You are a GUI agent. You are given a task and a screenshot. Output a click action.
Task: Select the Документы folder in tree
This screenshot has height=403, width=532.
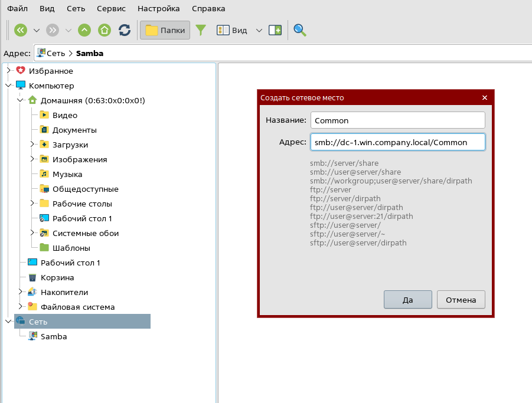(x=74, y=130)
